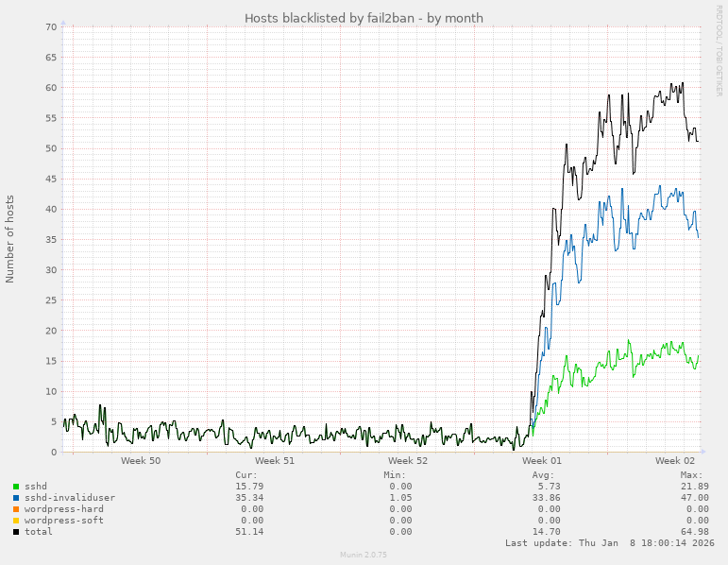The image size is (728, 565).
Task: Click the 'Avg:' column header
Action: (x=544, y=475)
